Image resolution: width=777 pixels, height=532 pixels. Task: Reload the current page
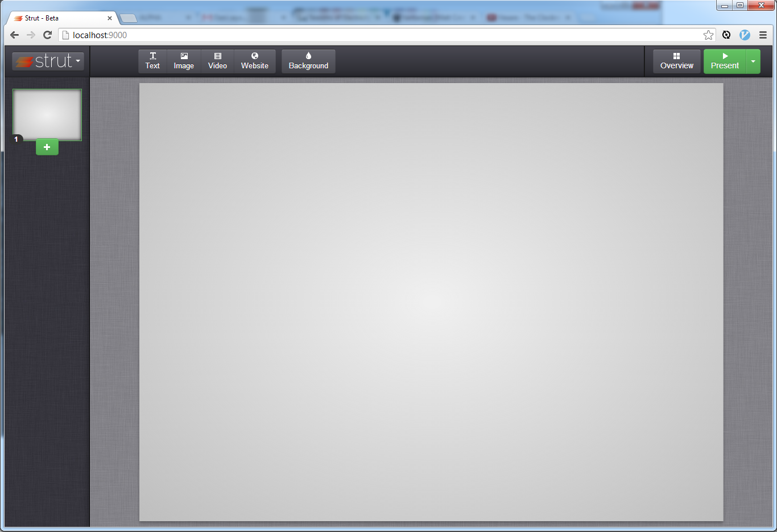click(x=48, y=35)
